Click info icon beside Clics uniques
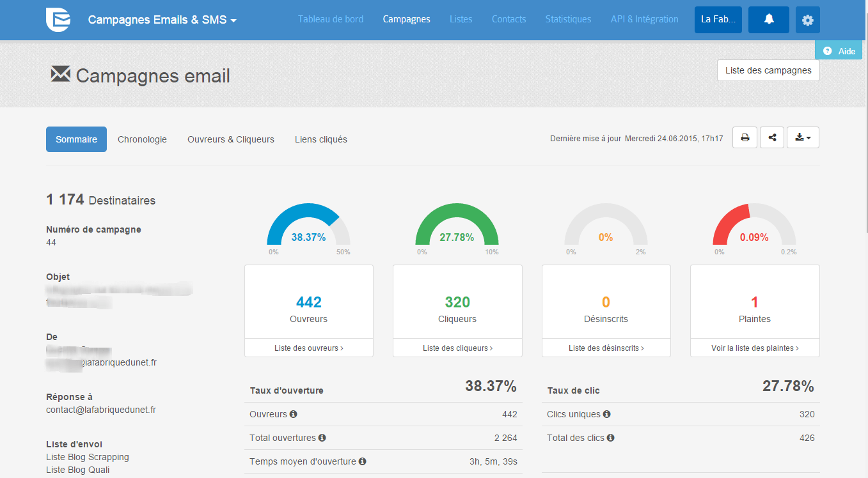Viewport: 868px width, 478px height. pos(606,414)
